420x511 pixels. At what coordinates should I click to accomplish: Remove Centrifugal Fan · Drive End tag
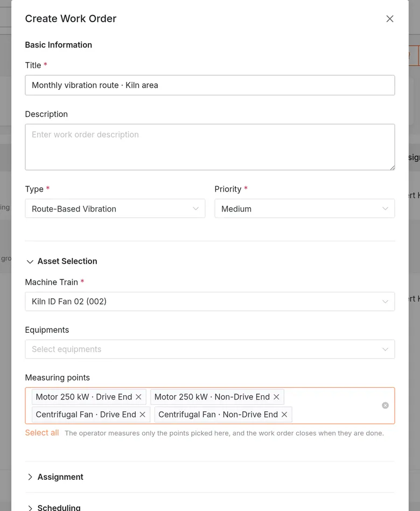[142, 415]
